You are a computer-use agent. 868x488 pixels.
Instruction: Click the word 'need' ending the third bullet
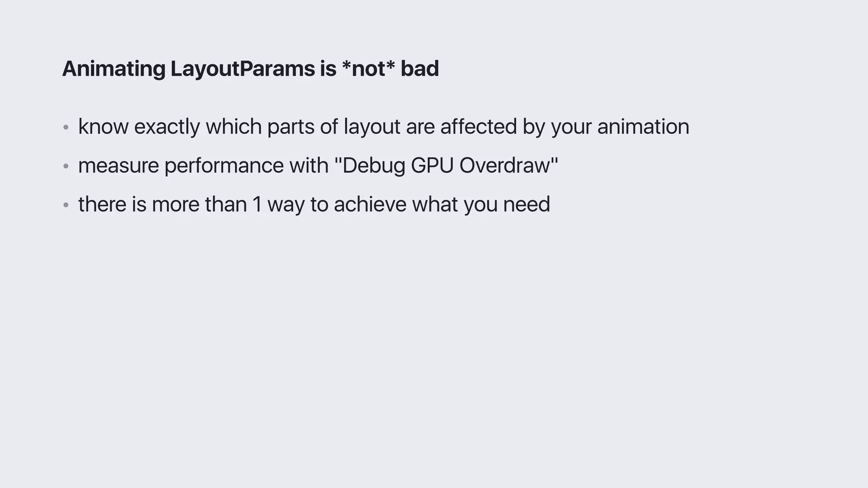pos(526,204)
